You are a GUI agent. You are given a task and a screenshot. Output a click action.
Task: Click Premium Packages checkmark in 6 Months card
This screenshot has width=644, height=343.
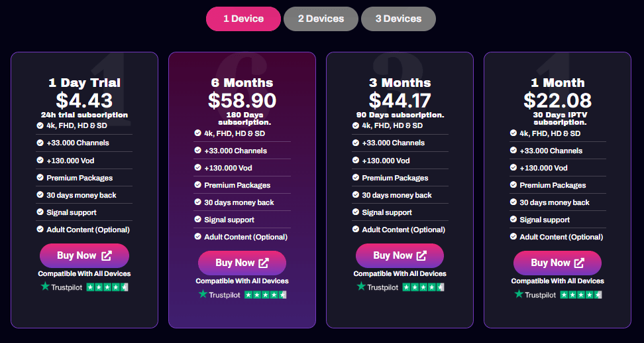[x=198, y=185]
